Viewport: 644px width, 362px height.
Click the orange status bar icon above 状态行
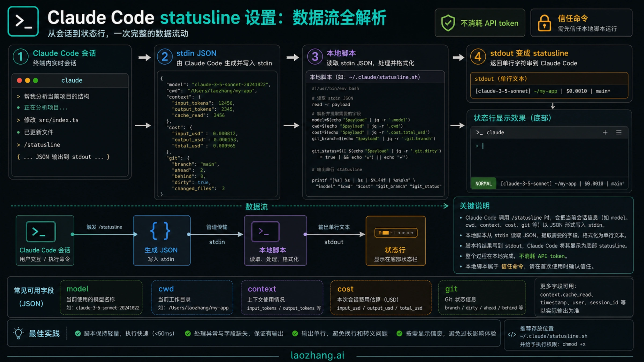[396, 233]
